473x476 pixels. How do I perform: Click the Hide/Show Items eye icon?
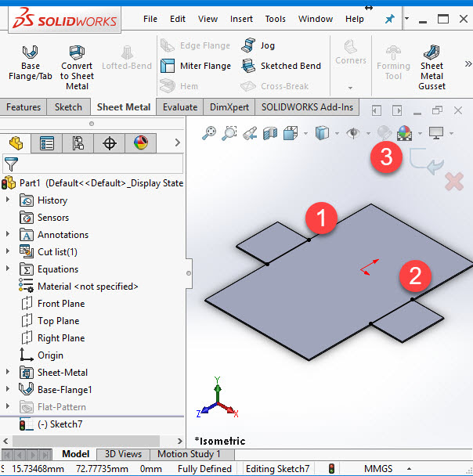(x=353, y=133)
